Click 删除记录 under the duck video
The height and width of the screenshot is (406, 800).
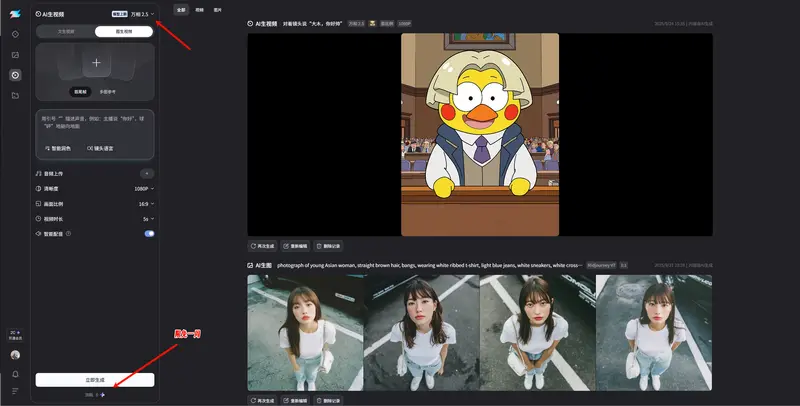point(328,246)
